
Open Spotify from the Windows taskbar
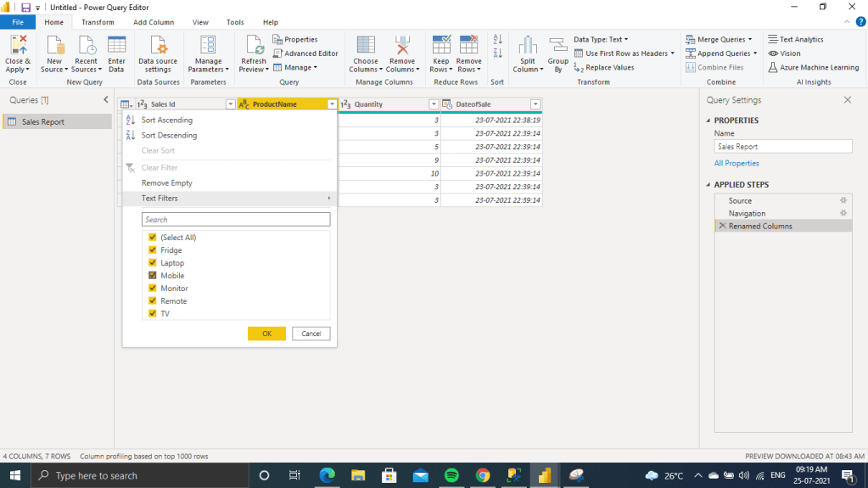pos(451,476)
